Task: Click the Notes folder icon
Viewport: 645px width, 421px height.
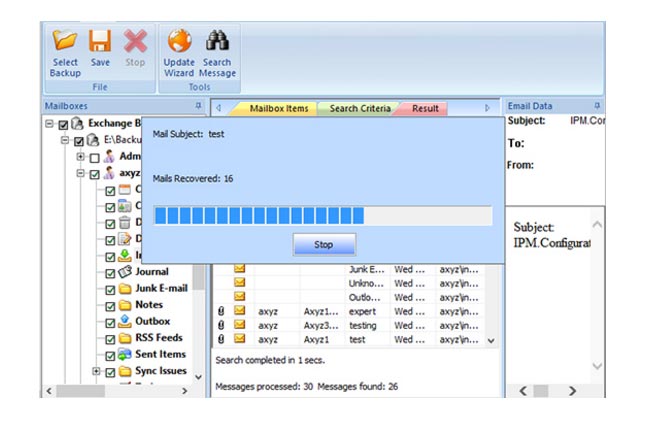Action: point(125,305)
